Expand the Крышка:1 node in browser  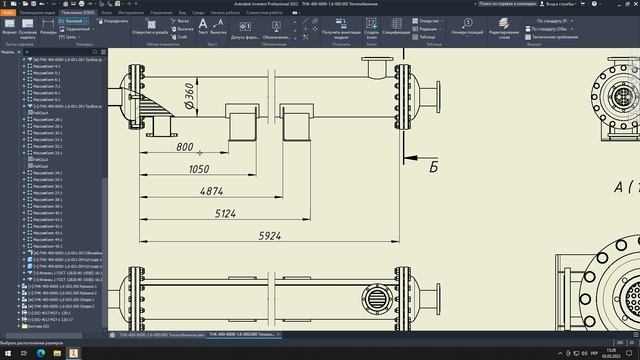click(x=19, y=287)
